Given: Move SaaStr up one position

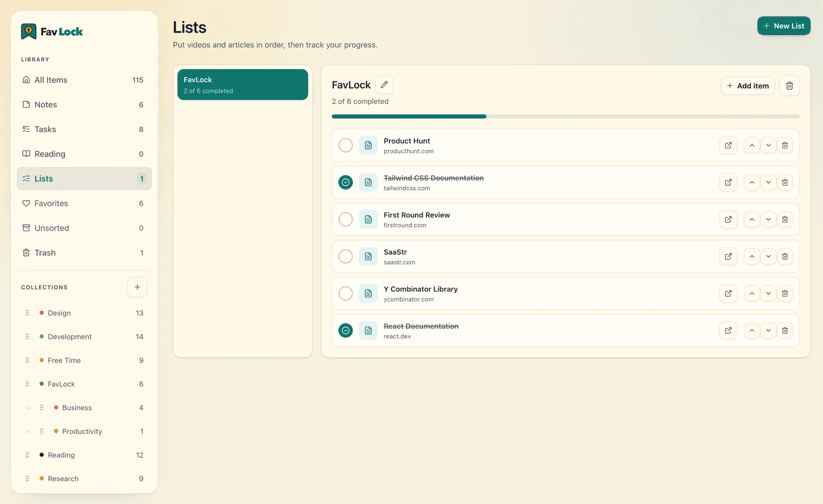Looking at the screenshot, I should tap(752, 256).
